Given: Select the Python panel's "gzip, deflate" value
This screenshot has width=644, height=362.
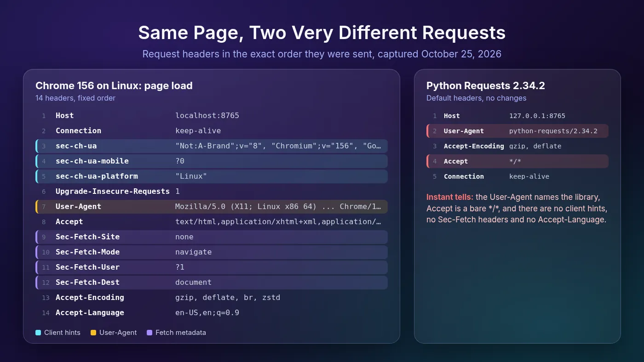Looking at the screenshot, I should click(x=535, y=147).
